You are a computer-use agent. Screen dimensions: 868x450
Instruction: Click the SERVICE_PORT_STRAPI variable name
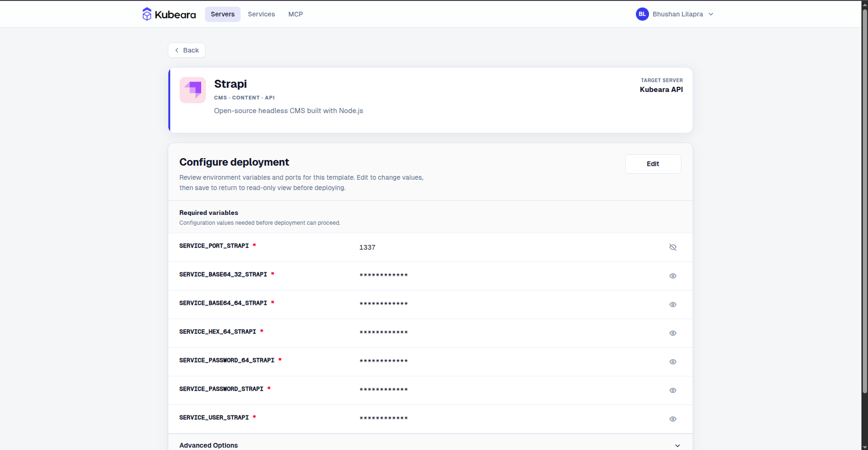click(214, 246)
